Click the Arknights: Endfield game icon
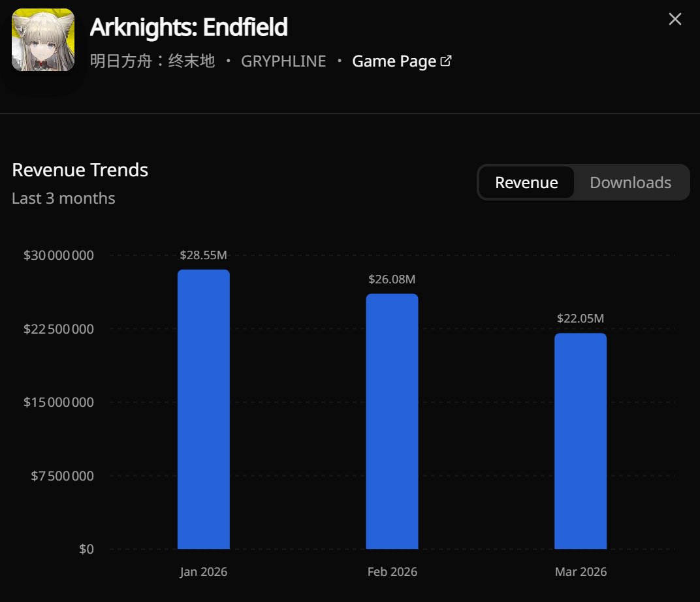Image resolution: width=700 pixels, height=602 pixels. click(43, 40)
